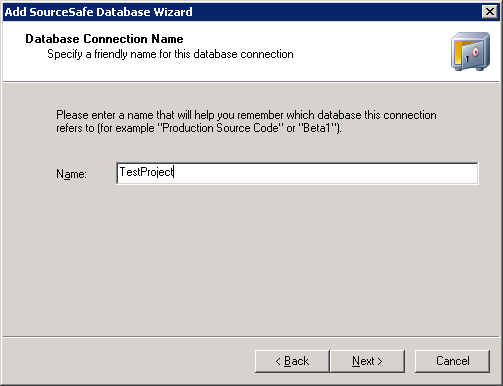The width and height of the screenshot is (503, 386).
Task: Close the Add SourceSafe Database Wizard window
Action: (x=490, y=12)
